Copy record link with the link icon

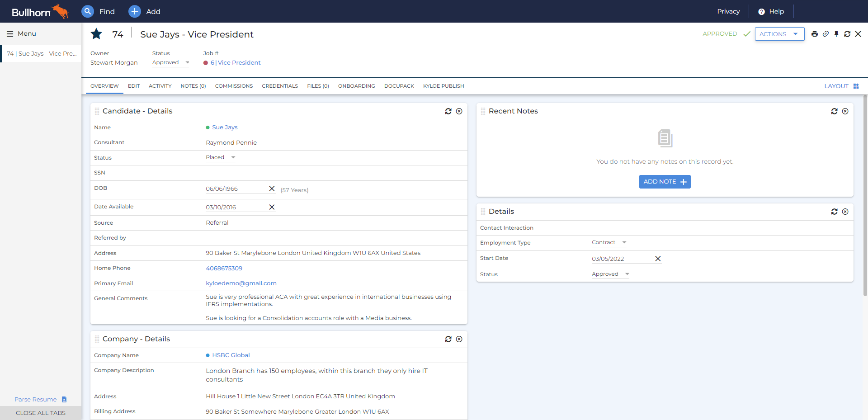[826, 34]
